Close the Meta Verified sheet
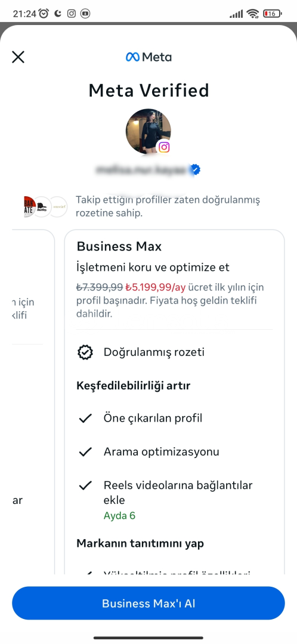 (x=18, y=57)
